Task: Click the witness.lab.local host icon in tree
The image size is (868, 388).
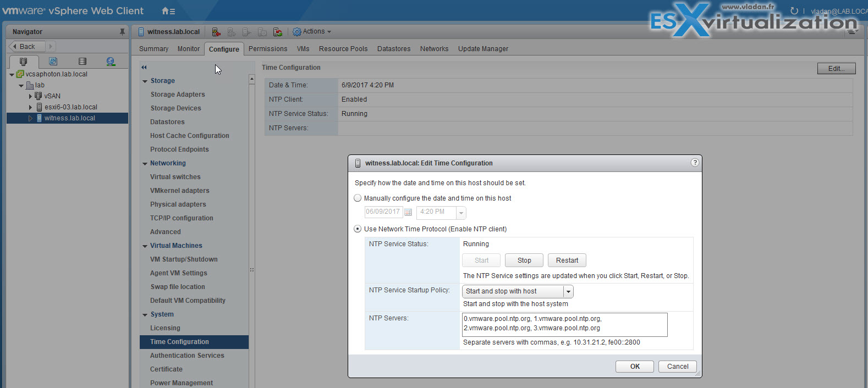Action: [39, 118]
